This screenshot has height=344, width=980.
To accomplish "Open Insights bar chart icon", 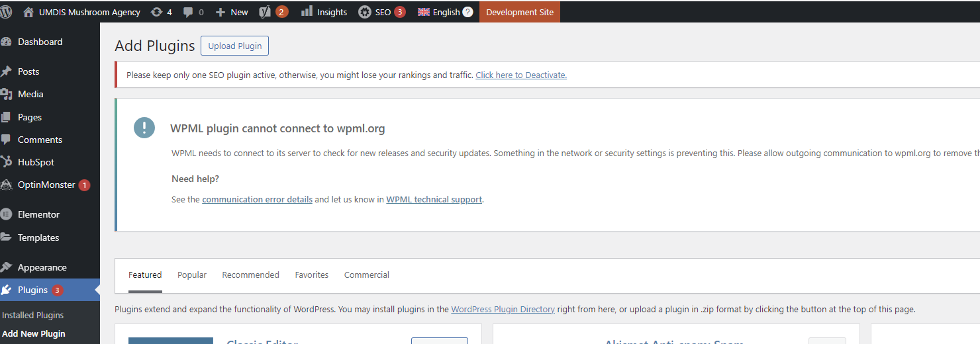I will click(307, 11).
